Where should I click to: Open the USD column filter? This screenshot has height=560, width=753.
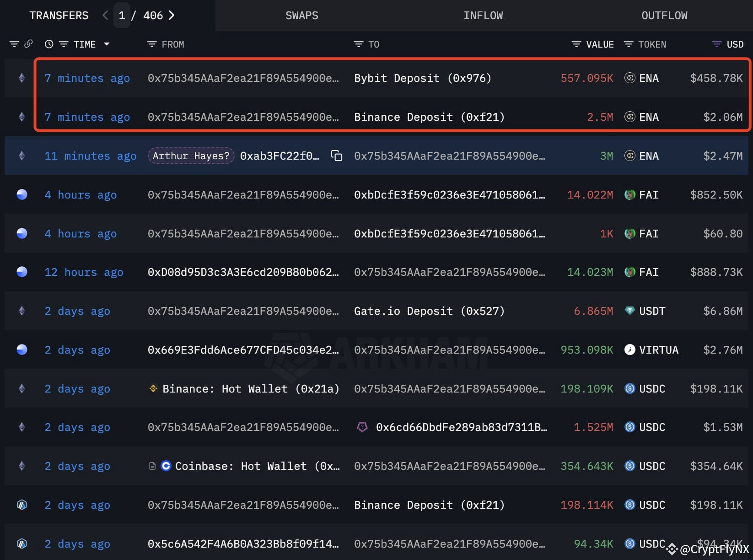coord(717,44)
